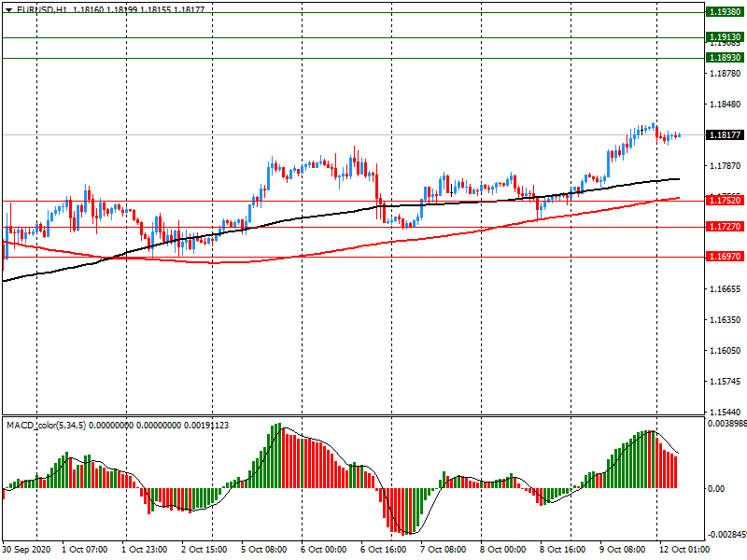Screen dimensions: 747x560
Task: Click the 1.18480 price scale value
Action: [726, 105]
